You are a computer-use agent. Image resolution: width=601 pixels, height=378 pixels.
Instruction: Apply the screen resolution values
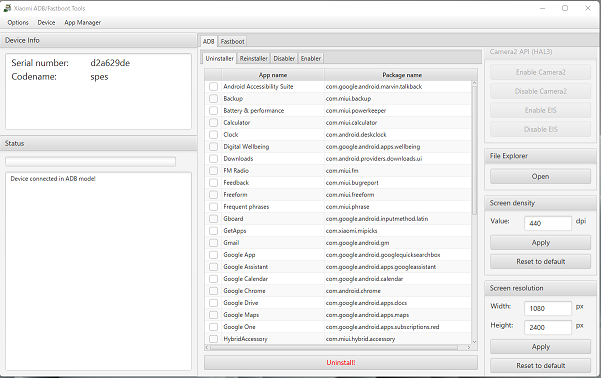coord(540,347)
